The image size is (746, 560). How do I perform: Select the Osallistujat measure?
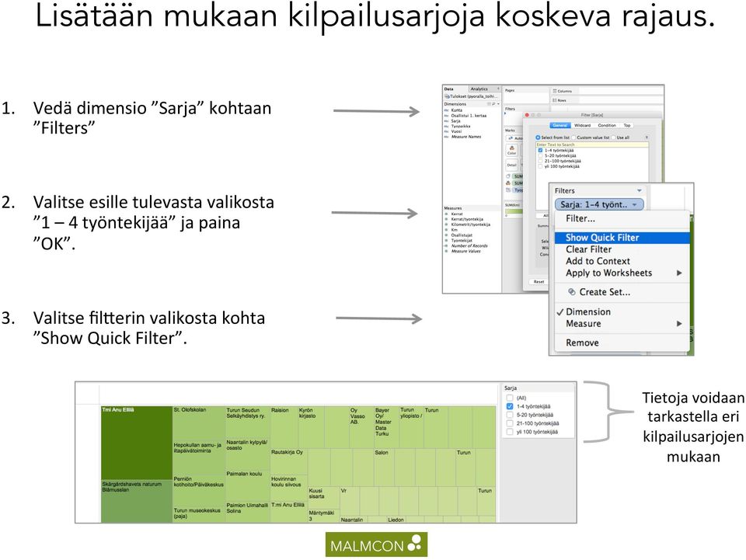[x=461, y=235]
